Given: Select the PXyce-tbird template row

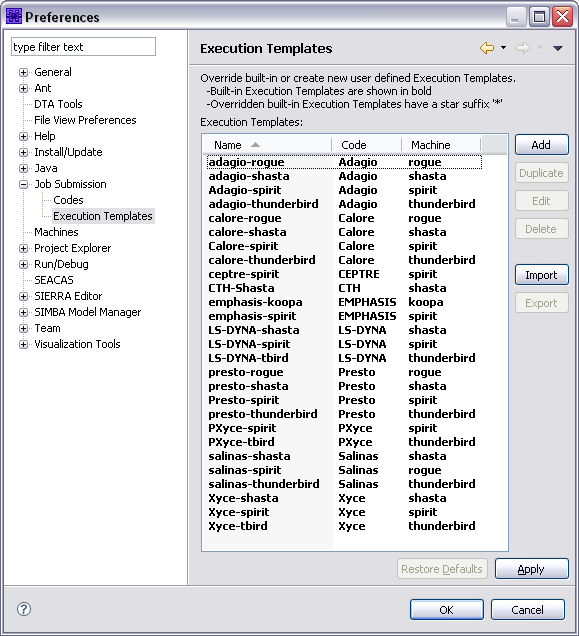Looking at the screenshot, I should pyautogui.click(x=344, y=442).
